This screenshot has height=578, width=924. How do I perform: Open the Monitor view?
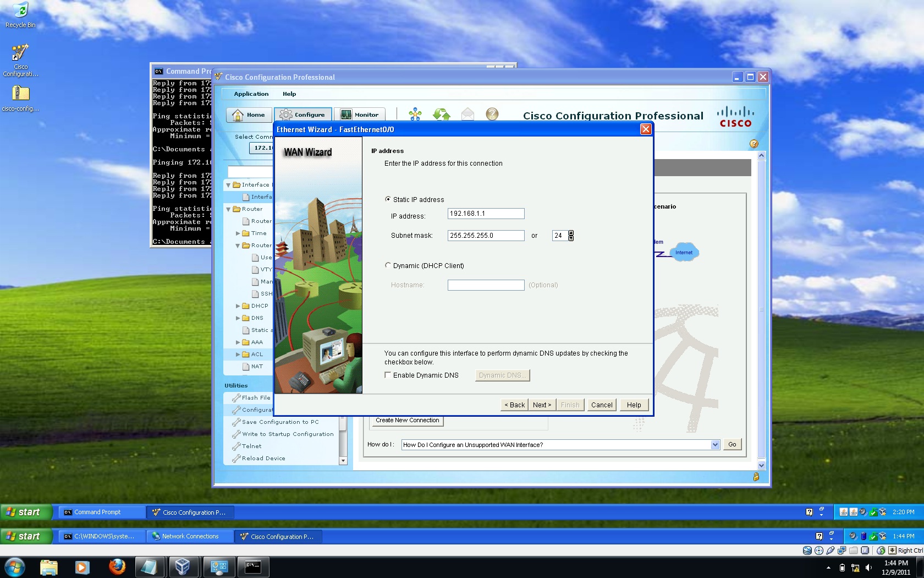pyautogui.click(x=360, y=114)
